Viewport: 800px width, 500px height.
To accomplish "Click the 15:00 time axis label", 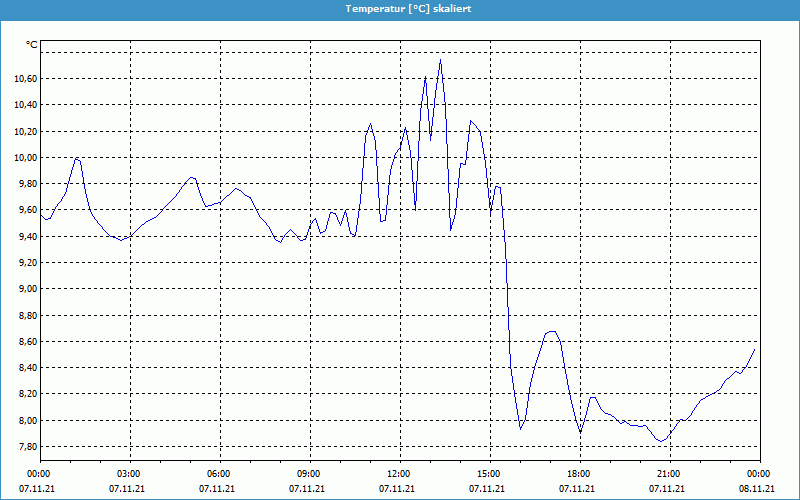I will click(490, 473).
